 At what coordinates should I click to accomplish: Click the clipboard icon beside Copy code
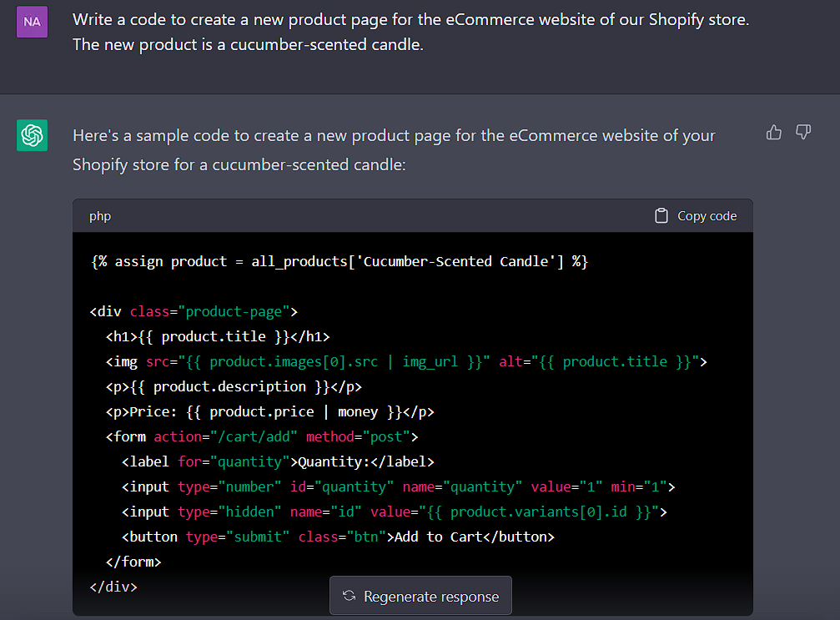(661, 216)
